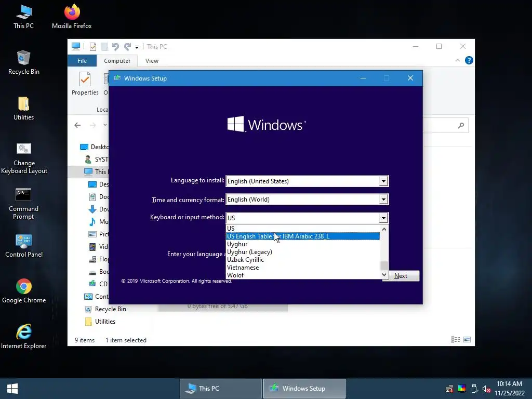Image resolution: width=532 pixels, height=399 pixels.
Task: Click the taskbar clock and date
Action: [510, 389]
